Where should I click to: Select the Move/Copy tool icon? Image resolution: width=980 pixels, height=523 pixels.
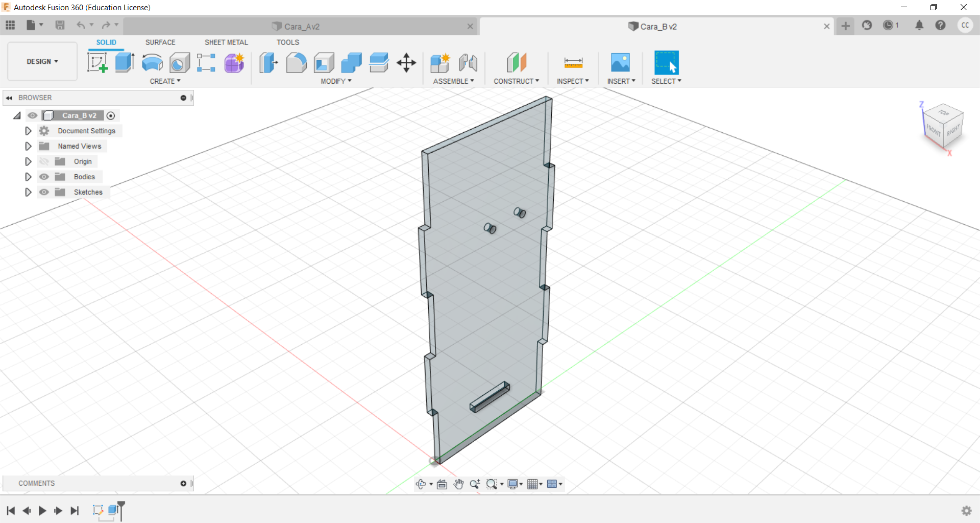(406, 63)
